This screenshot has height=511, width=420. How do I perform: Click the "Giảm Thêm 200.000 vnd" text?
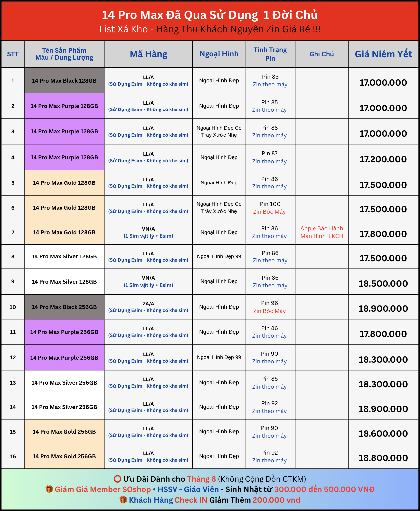(x=255, y=500)
